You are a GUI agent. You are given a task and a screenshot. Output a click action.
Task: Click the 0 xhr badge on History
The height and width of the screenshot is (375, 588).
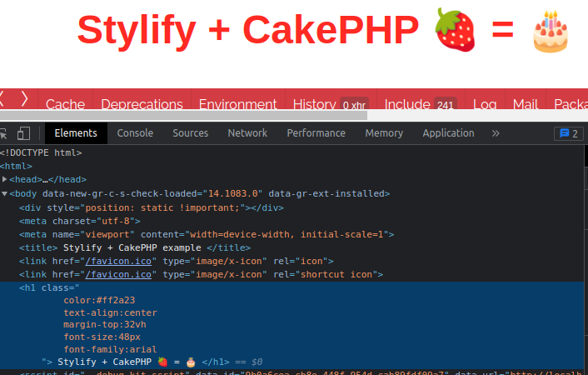click(x=354, y=105)
